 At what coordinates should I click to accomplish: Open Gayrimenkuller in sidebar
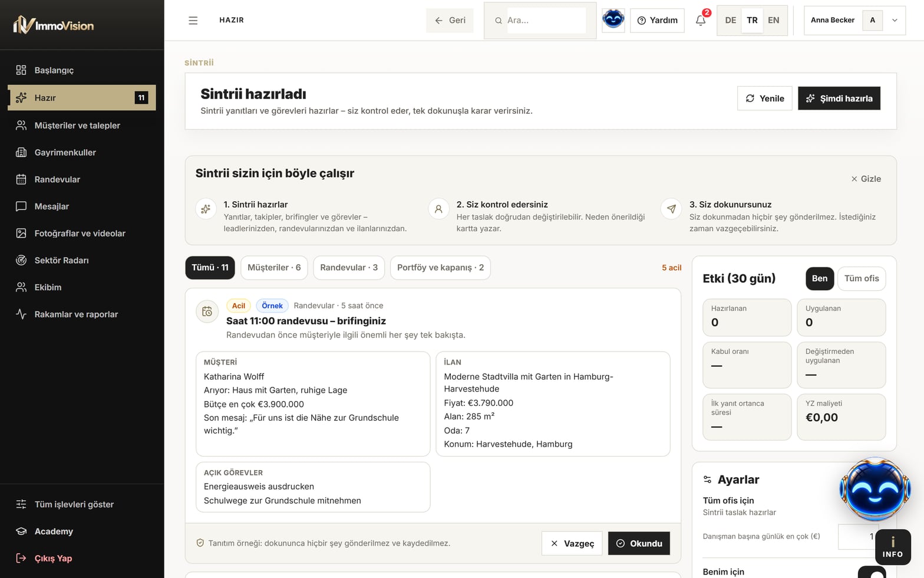point(82,152)
